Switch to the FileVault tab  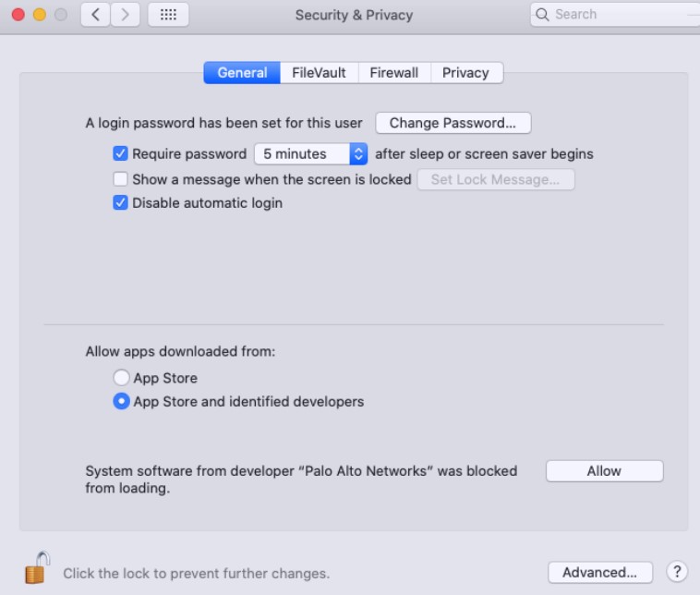click(x=320, y=73)
